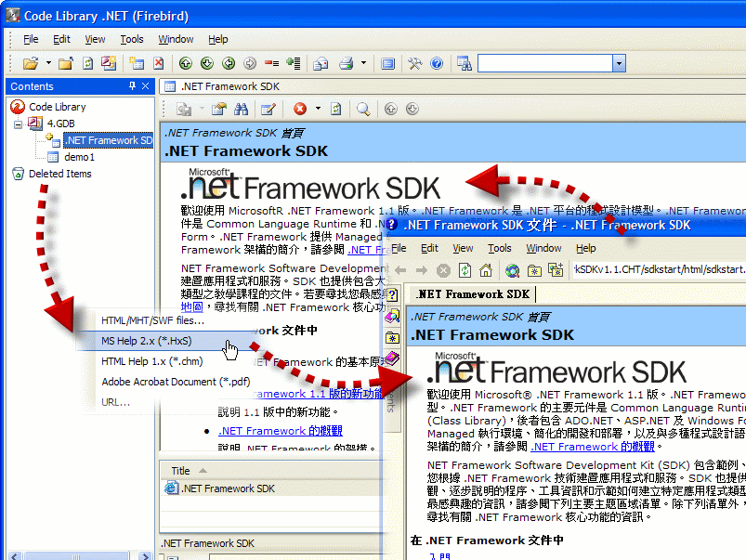746x560 pixels.
Task: Click the red minus collapse-list icon
Action: (x=271, y=63)
